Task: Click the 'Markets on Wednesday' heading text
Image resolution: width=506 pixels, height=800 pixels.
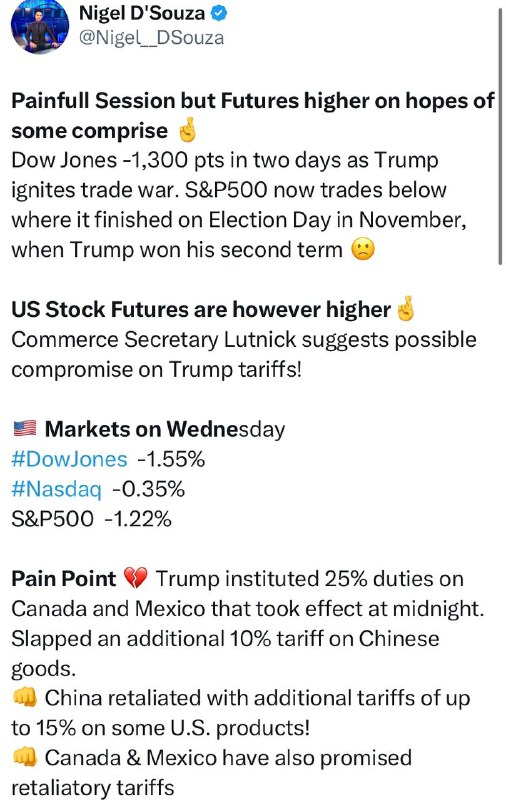Action: tap(165, 429)
